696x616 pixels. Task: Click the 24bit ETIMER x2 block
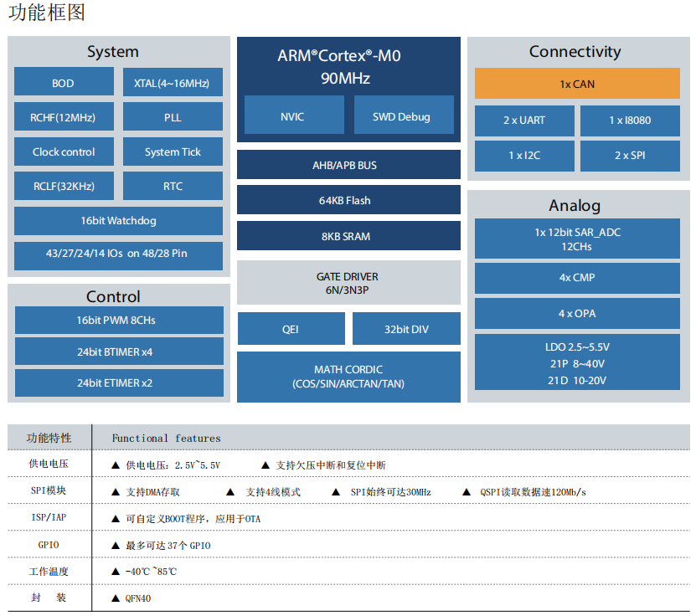[x=119, y=382]
